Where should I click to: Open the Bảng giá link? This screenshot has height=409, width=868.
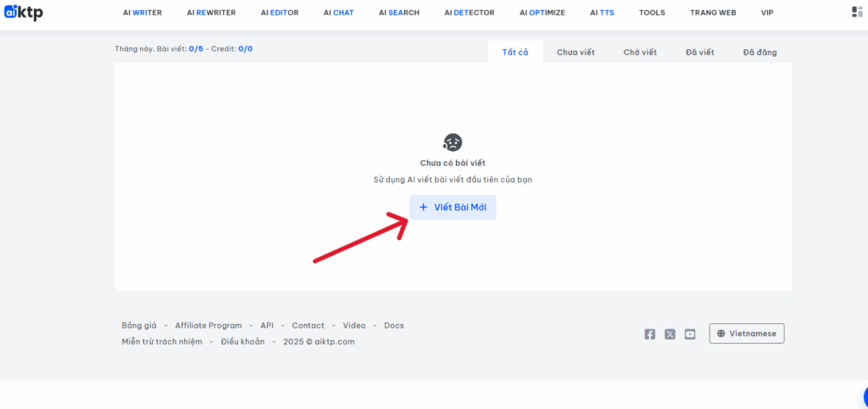139,325
